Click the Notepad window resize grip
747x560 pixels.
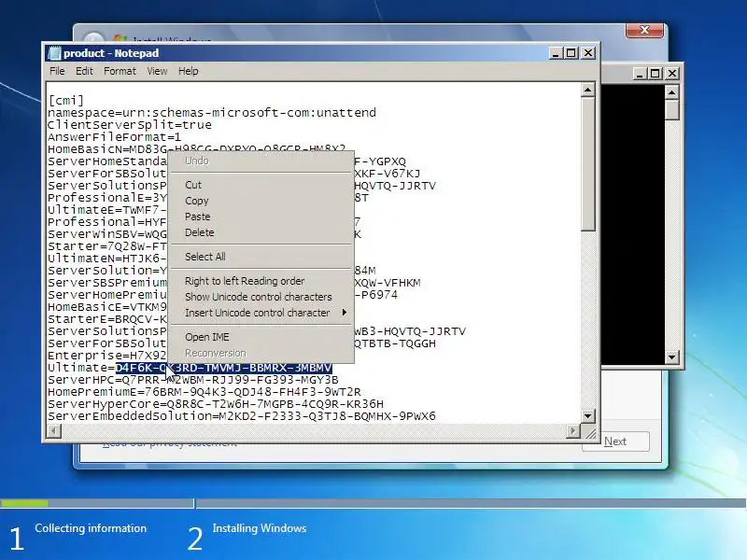pyautogui.click(x=590, y=432)
